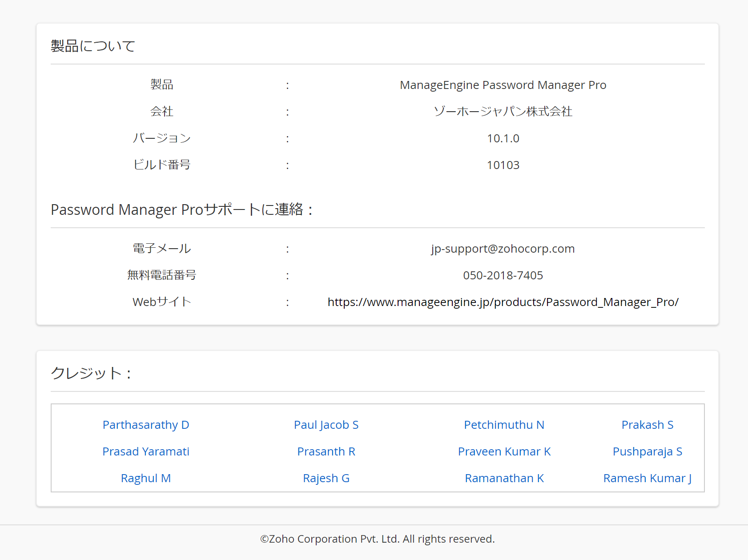This screenshot has height=560, width=748.
Task: Open Prakash S credit link
Action: 647,425
